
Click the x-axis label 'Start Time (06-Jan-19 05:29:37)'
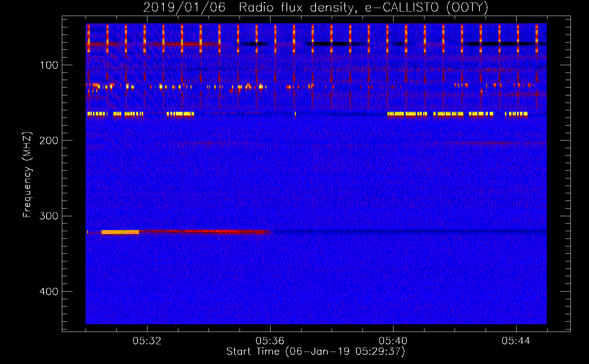316,352
